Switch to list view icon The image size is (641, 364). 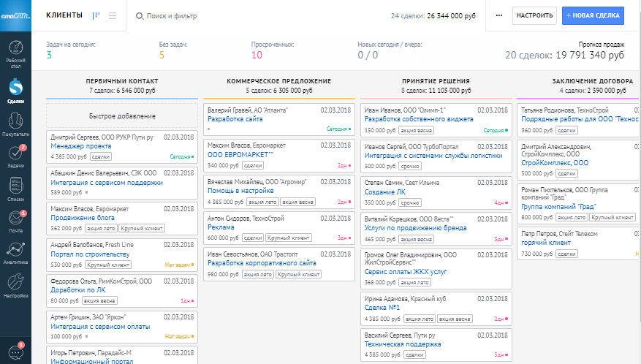[113, 15]
